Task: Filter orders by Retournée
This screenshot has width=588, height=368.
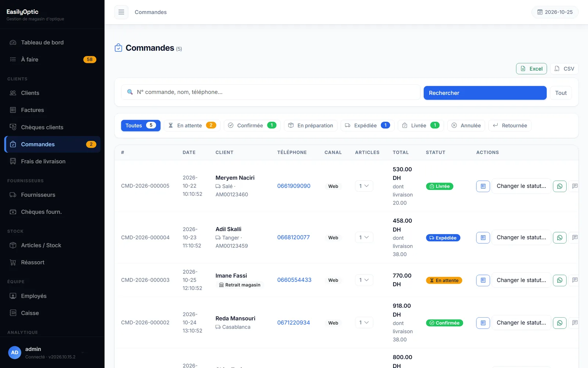Action: 510,125
